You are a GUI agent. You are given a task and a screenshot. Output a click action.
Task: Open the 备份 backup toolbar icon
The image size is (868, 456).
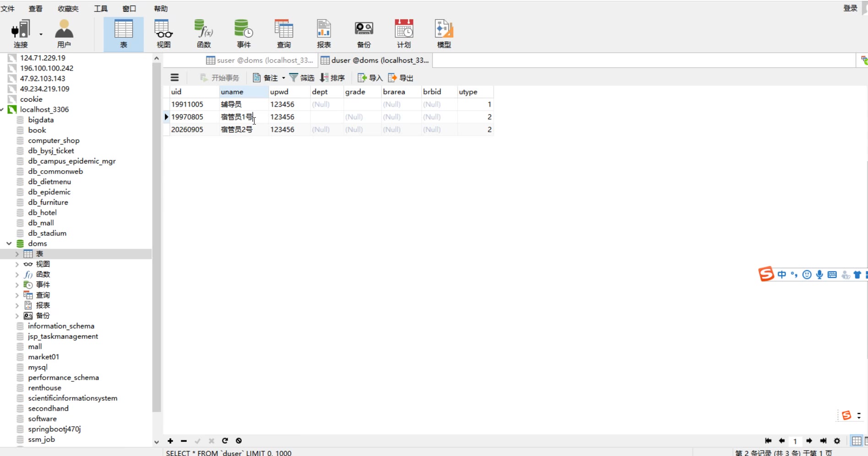(x=364, y=34)
